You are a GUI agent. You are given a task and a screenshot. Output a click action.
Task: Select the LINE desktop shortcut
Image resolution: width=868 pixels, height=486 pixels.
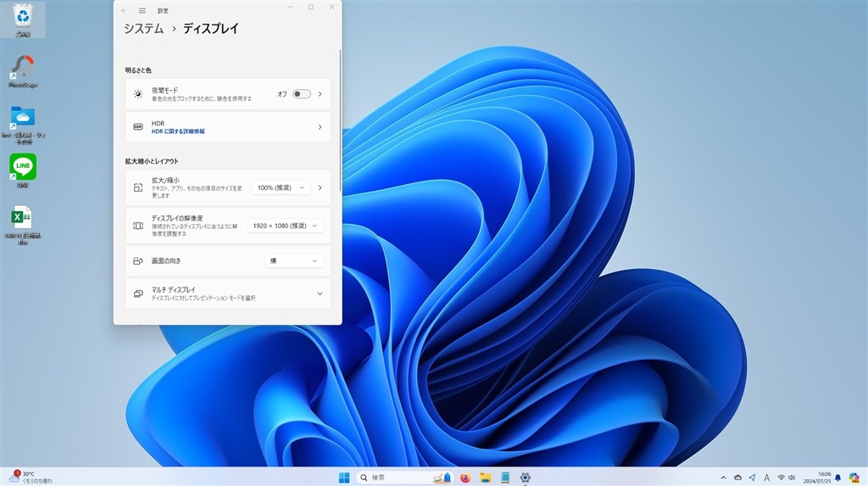(x=23, y=170)
